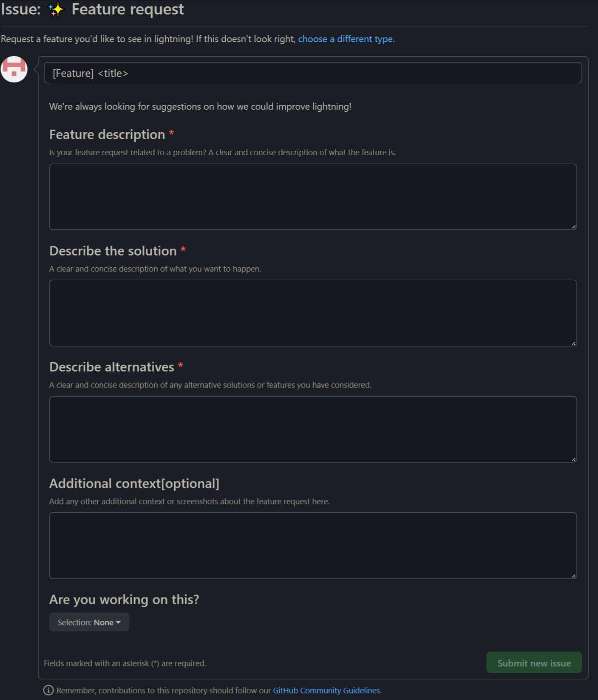The width and height of the screenshot is (598, 700).
Task: Click inside the Feature description text area
Action: click(313, 196)
